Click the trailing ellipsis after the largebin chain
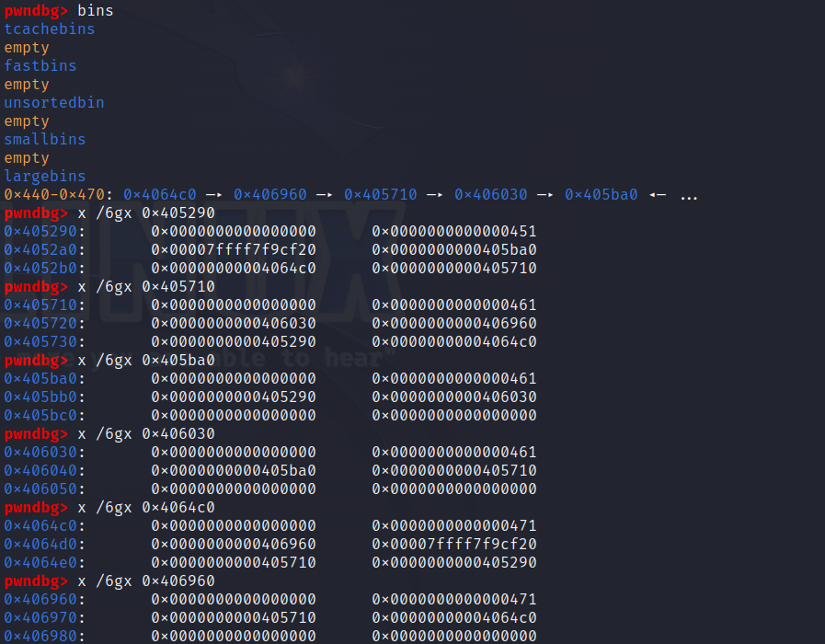 tap(689, 196)
